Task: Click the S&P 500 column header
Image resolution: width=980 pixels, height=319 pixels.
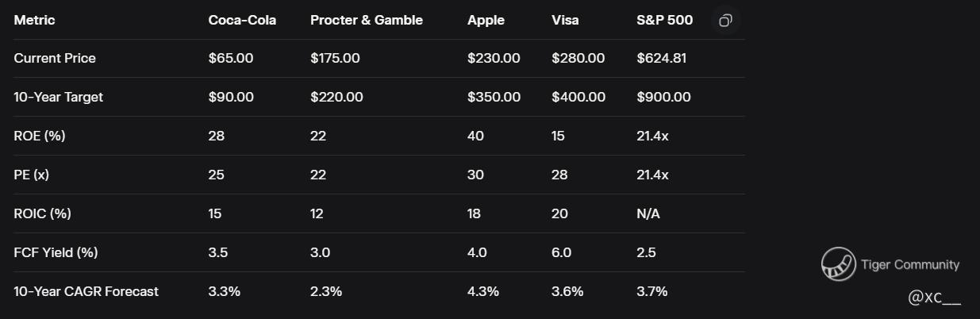Action: [x=664, y=21]
